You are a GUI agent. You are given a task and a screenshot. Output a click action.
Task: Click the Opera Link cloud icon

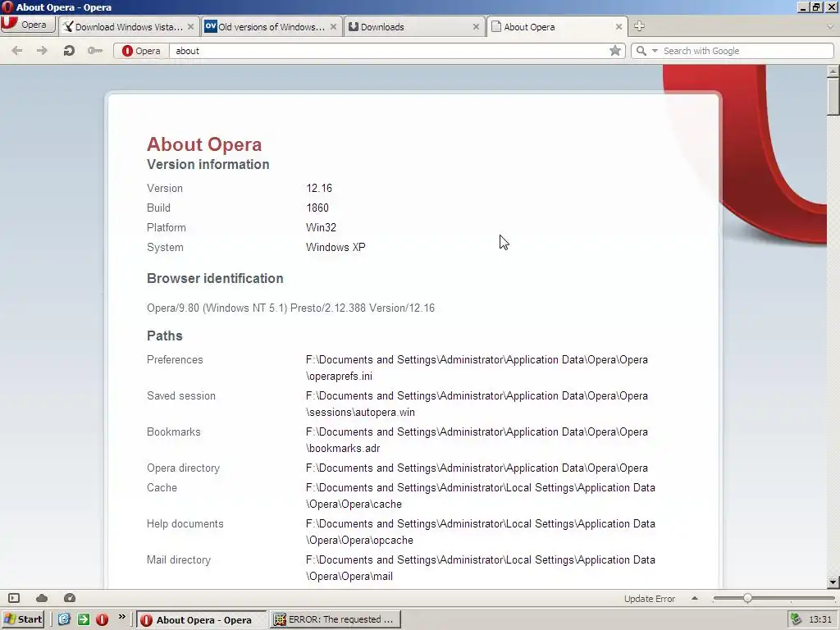coord(42,598)
